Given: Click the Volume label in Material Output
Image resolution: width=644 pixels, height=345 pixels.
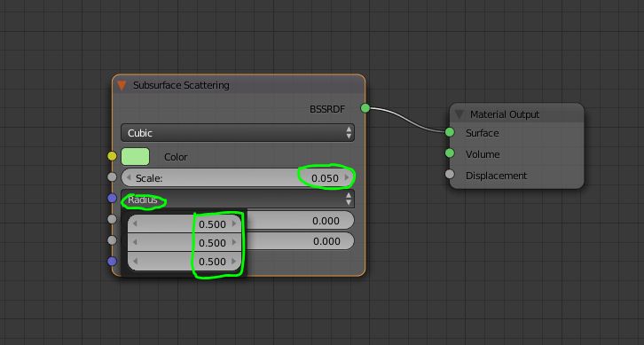Looking at the screenshot, I should (483, 154).
